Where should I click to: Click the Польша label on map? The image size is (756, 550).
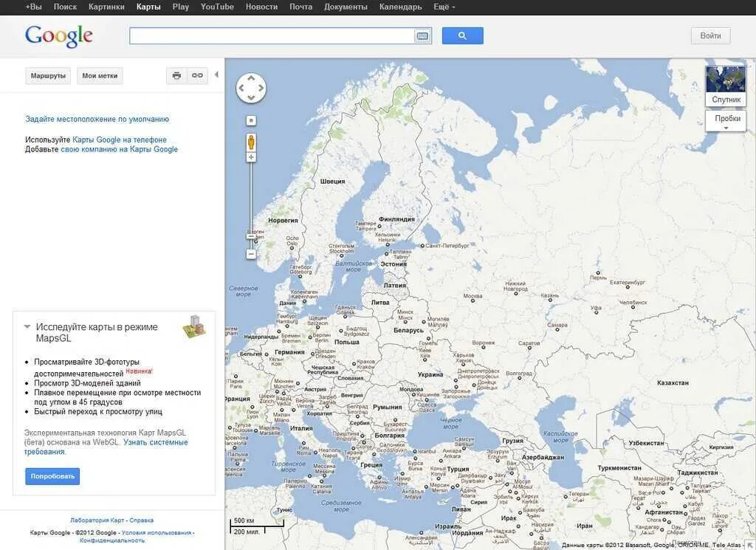[x=347, y=342]
